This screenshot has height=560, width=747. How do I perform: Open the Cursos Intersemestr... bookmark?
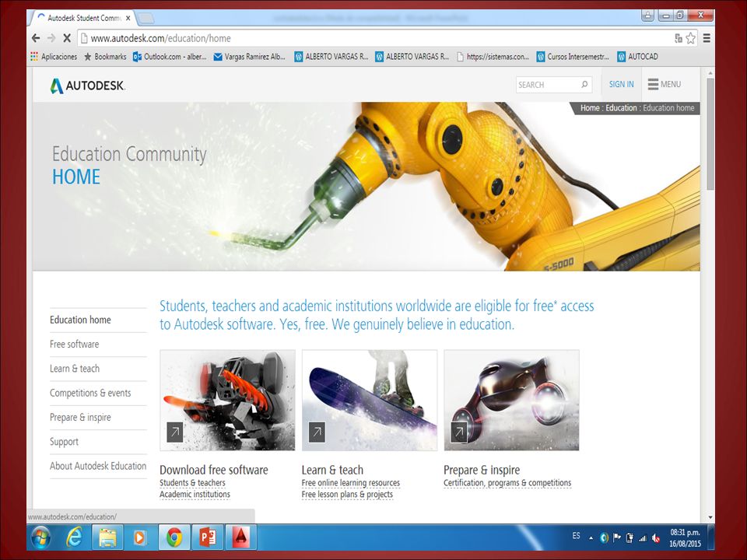click(573, 57)
